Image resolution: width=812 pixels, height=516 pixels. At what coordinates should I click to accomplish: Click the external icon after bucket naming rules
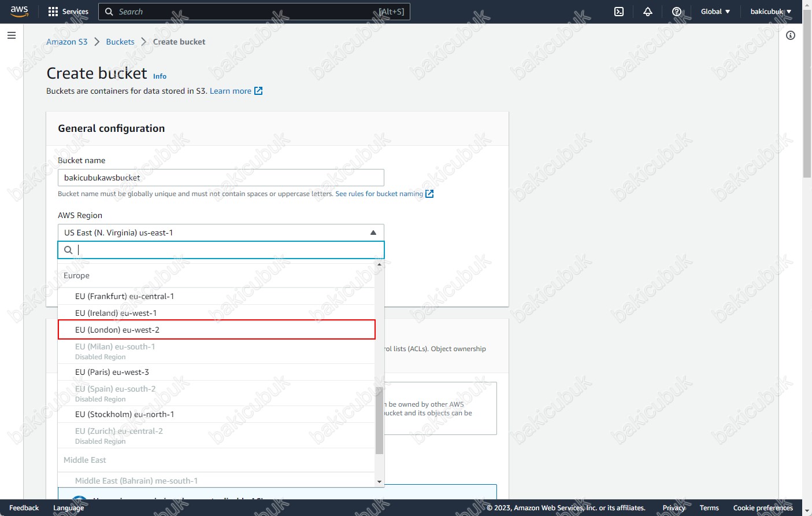[x=429, y=194]
